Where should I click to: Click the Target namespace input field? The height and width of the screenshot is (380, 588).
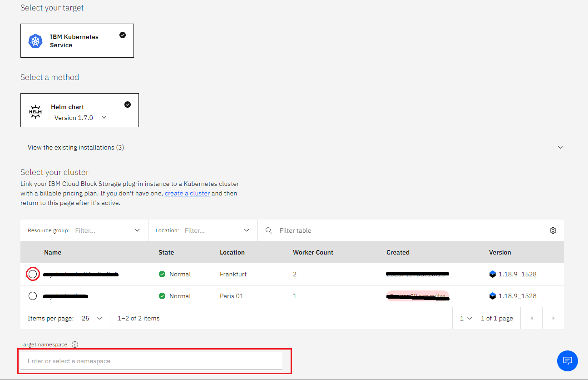coord(151,361)
